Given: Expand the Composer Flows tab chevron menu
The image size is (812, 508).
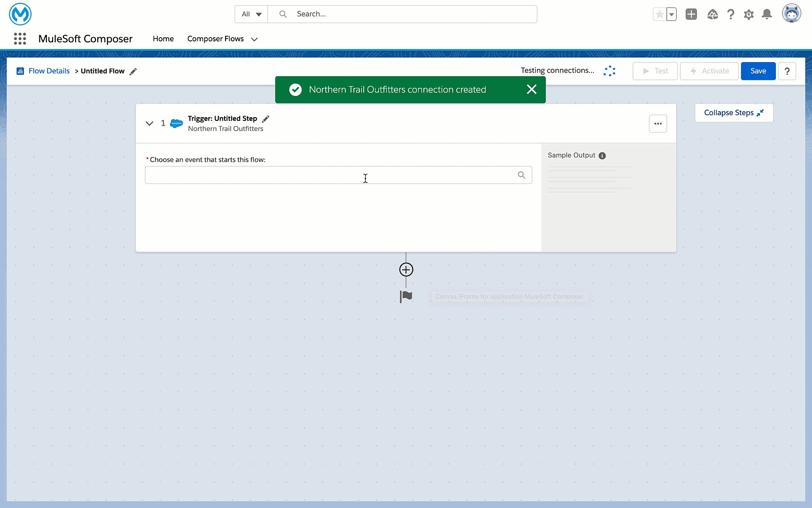Looking at the screenshot, I should (x=254, y=39).
